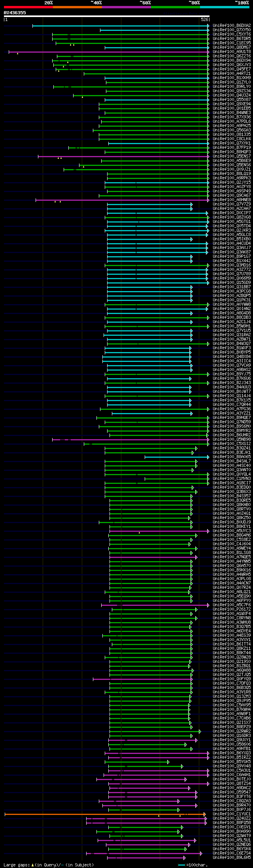Open hit UniRef100_B6TDR5
This screenshot has width=253, height=868.
232,39
